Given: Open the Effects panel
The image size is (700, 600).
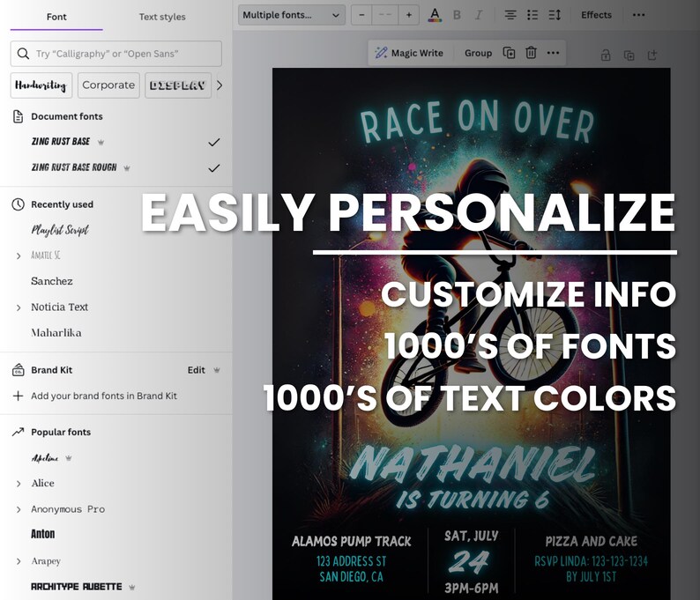Looking at the screenshot, I should coord(597,15).
